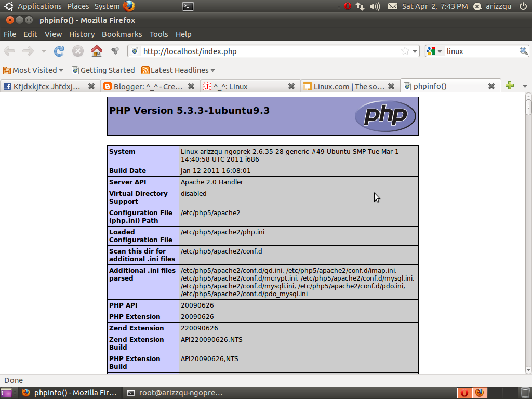The image size is (532, 399).
Task: Open the Help menu
Action: coord(183,34)
